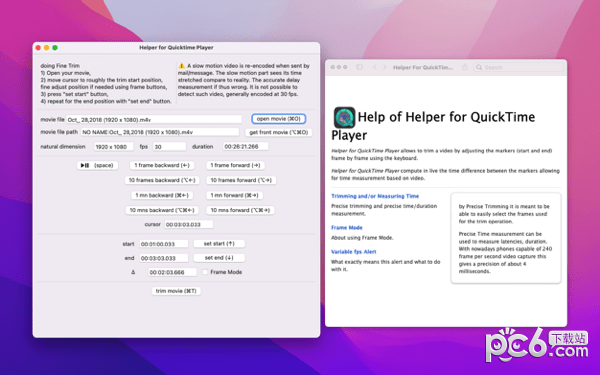
Task: Click the end time field
Action: tap(164, 258)
